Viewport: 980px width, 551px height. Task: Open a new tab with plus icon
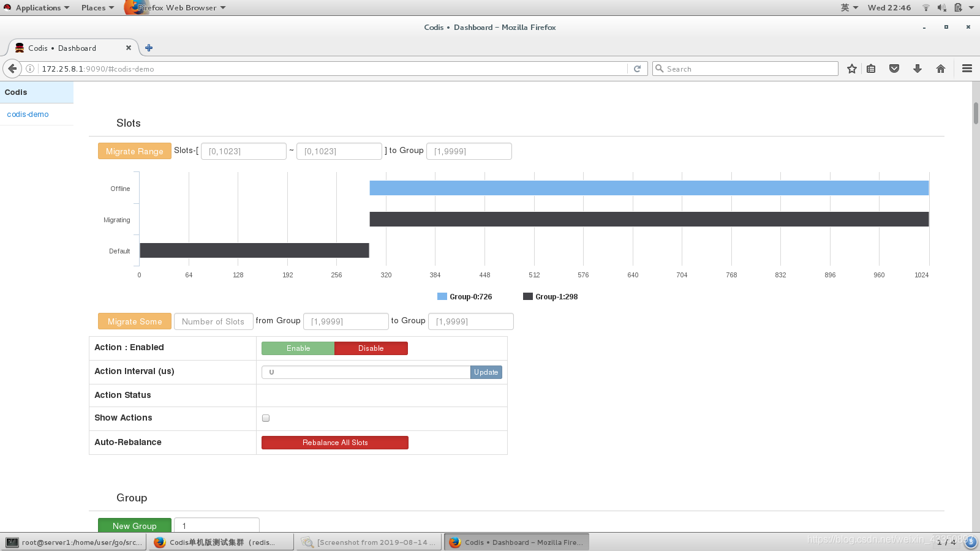[149, 48]
